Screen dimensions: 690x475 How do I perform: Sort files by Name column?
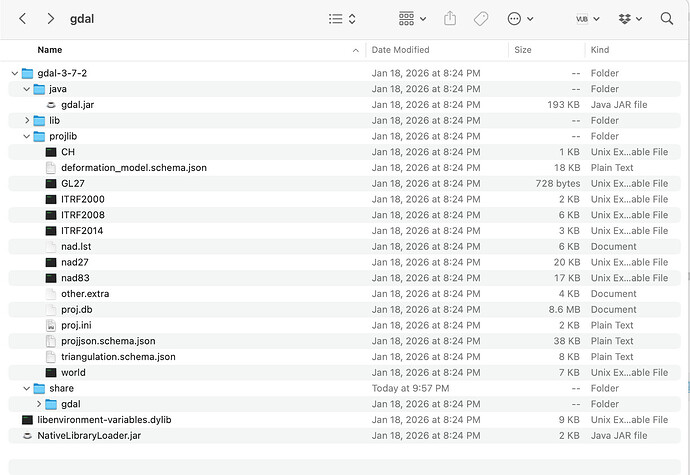click(50, 49)
